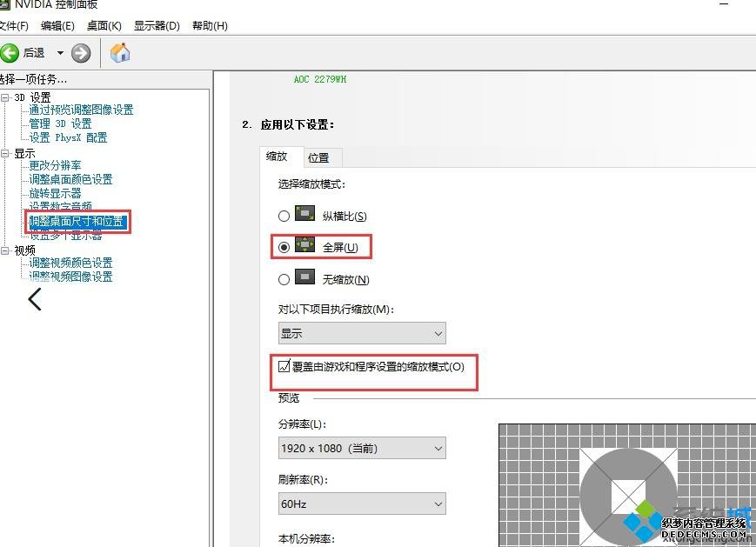Collapse the 显示 tree node

coord(5,154)
